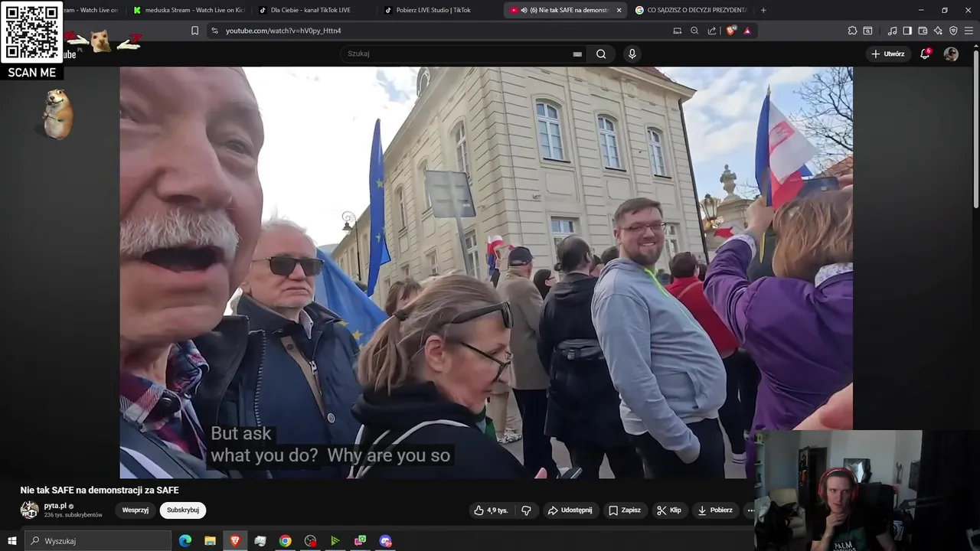
Task: Click the YouTube search magnifier button
Action: point(601,54)
